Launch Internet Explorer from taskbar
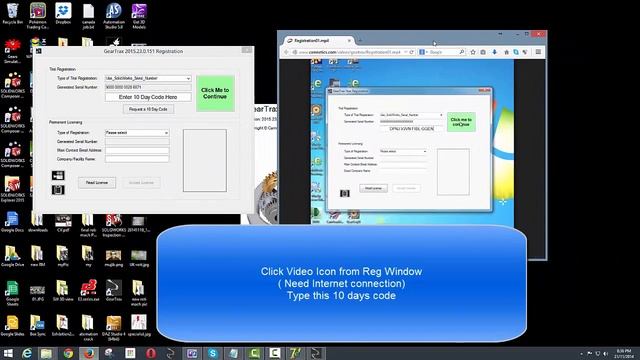This screenshot has width=640, height=360. (x=27, y=353)
